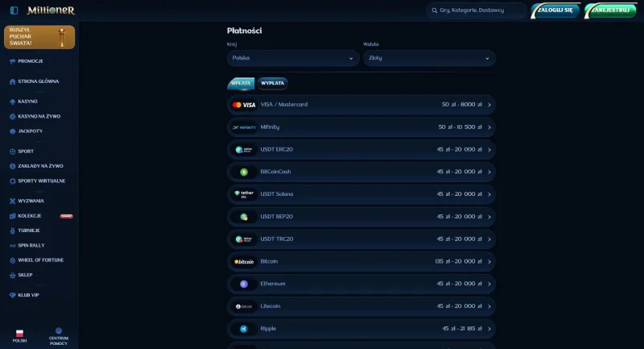
Task: Expand VISA / Mastercard payment row arrow
Action: 489,105
